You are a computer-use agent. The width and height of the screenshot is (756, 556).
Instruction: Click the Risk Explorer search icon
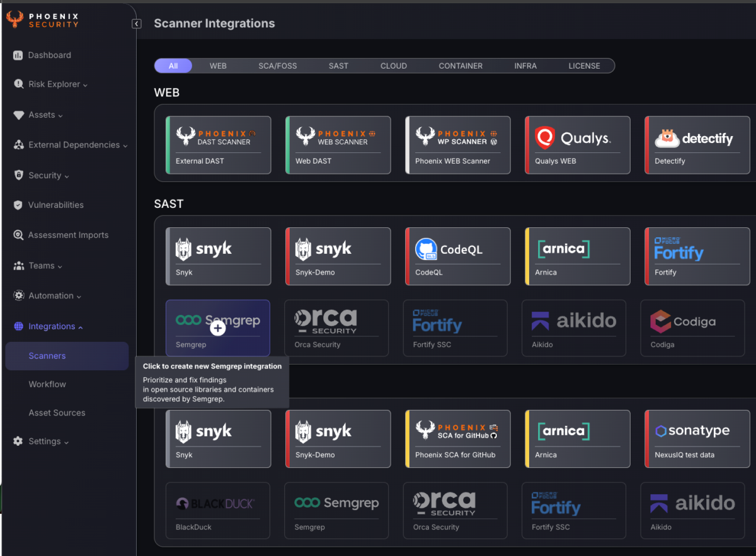point(18,84)
